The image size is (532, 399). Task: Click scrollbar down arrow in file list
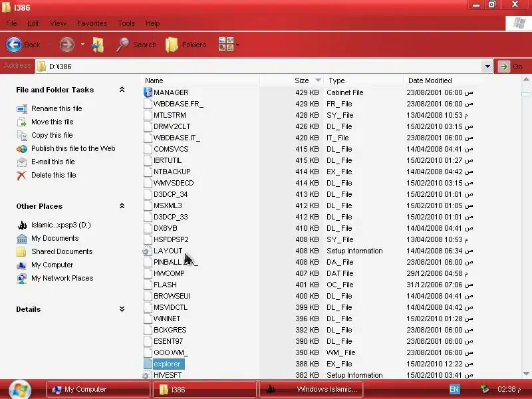pyautogui.click(x=526, y=374)
